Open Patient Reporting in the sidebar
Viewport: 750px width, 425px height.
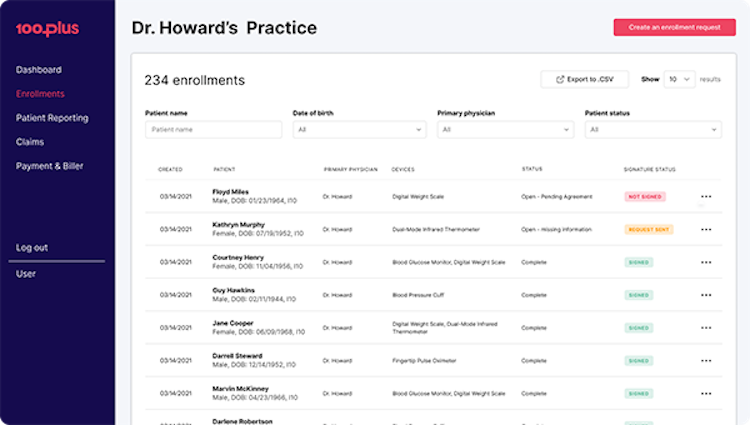(52, 118)
